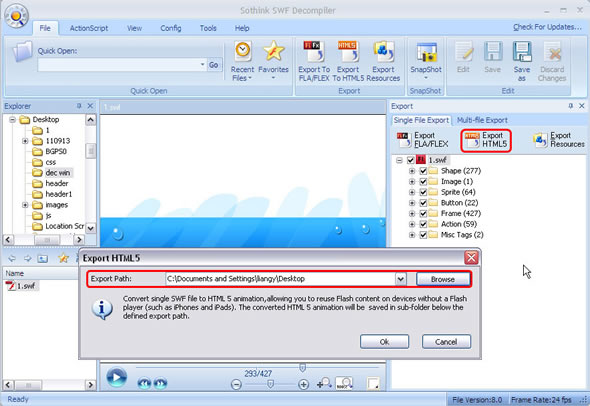Open Recent Files clock icon
The width and height of the screenshot is (590, 406).
243,51
